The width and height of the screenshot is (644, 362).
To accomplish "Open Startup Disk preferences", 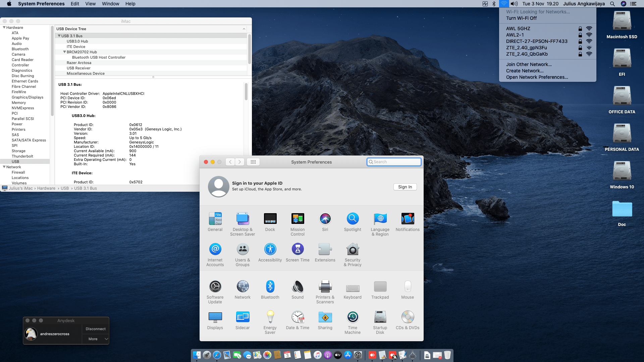I will [380, 322].
